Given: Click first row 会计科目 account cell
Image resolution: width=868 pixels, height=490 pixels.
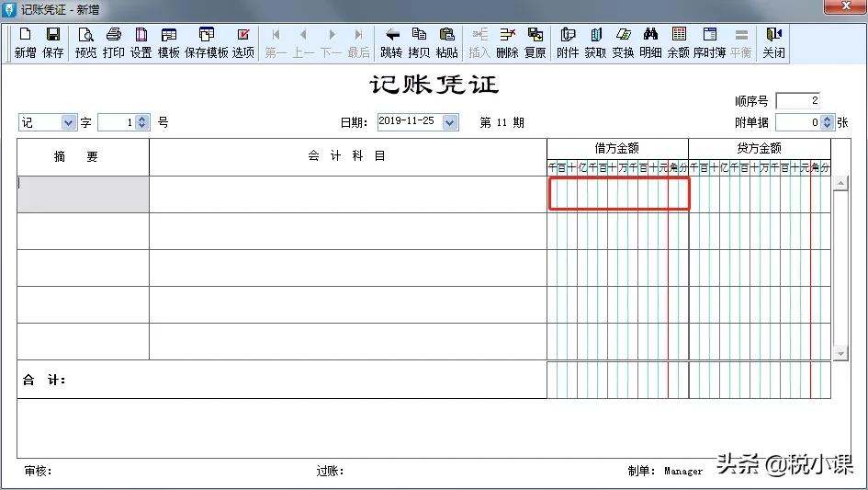Looking at the screenshot, I should click(x=348, y=194).
